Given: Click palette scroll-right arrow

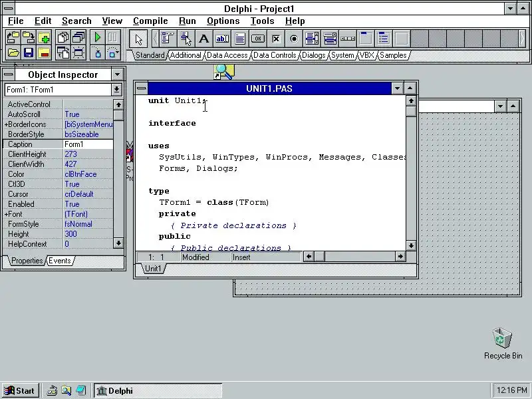Looking at the screenshot, I should [x=522, y=39].
